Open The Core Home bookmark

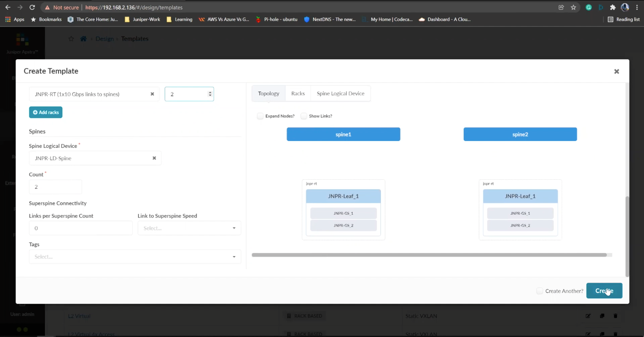tap(93, 19)
